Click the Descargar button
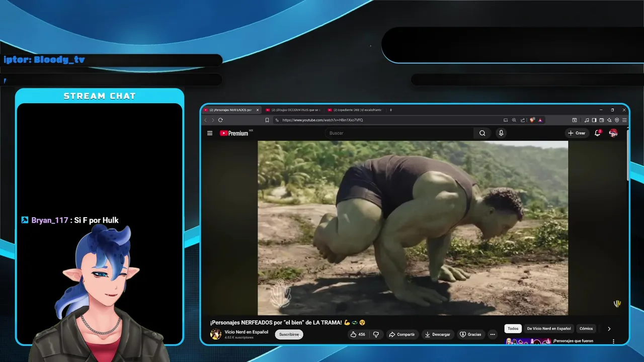The height and width of the screenshot is (362, 644). point(437,334)
